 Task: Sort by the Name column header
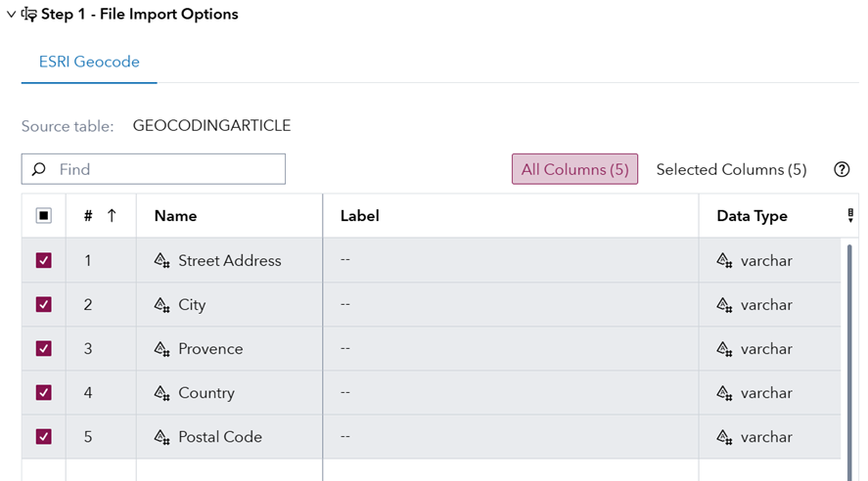(176, 216)
